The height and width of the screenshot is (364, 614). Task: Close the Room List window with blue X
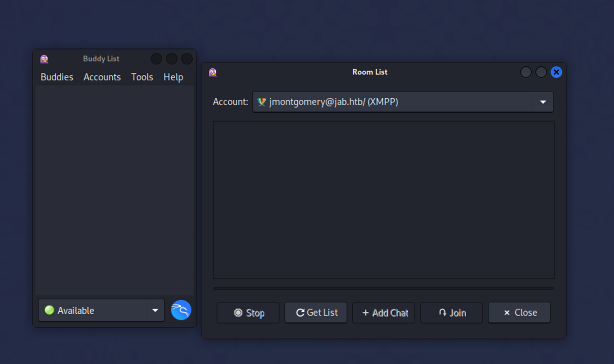point(556,72)
